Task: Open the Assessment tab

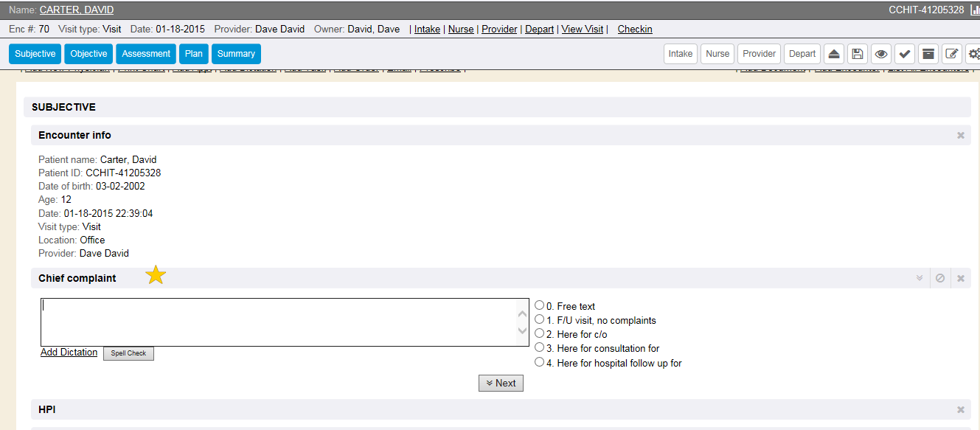Action: (x=146, y=54)
